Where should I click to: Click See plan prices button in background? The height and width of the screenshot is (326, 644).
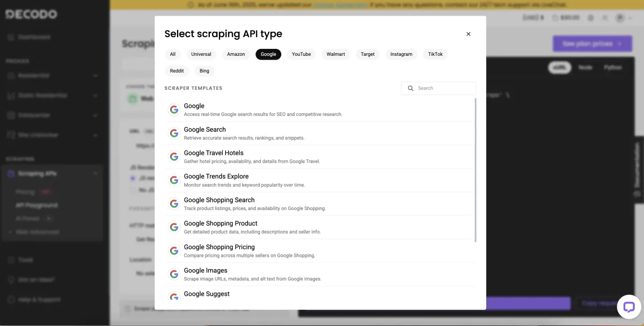[592, 44]
